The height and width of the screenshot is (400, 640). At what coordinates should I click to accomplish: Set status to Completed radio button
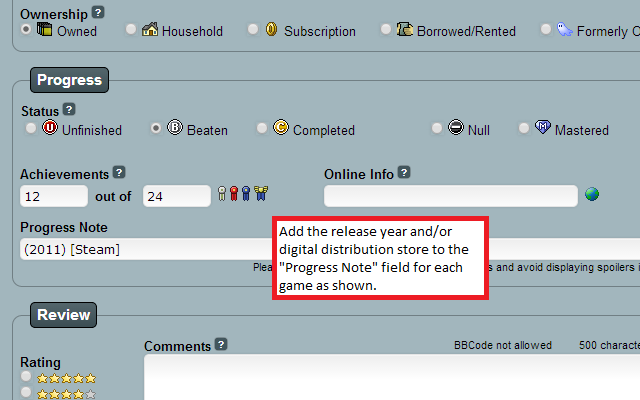click(x=262, y=128)
